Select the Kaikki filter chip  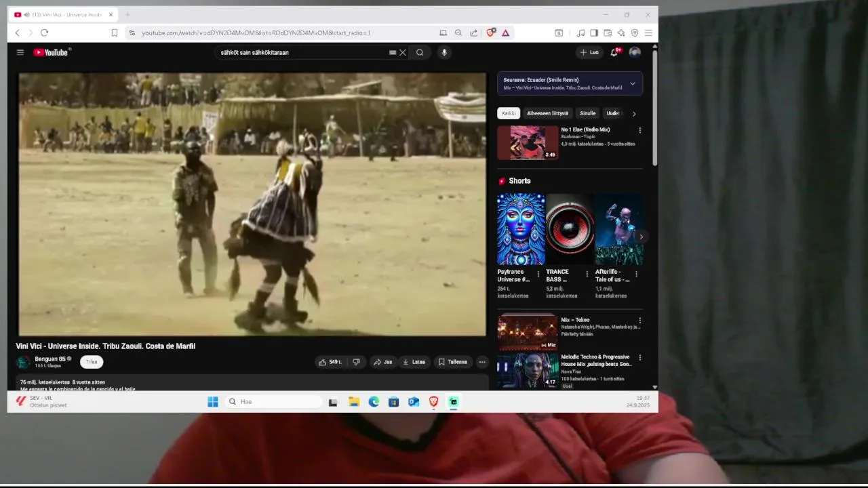point(509,113)
